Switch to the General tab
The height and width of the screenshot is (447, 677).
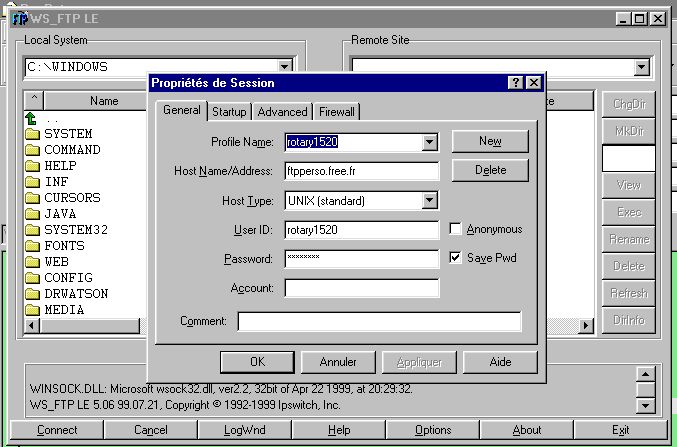[181, 110]
